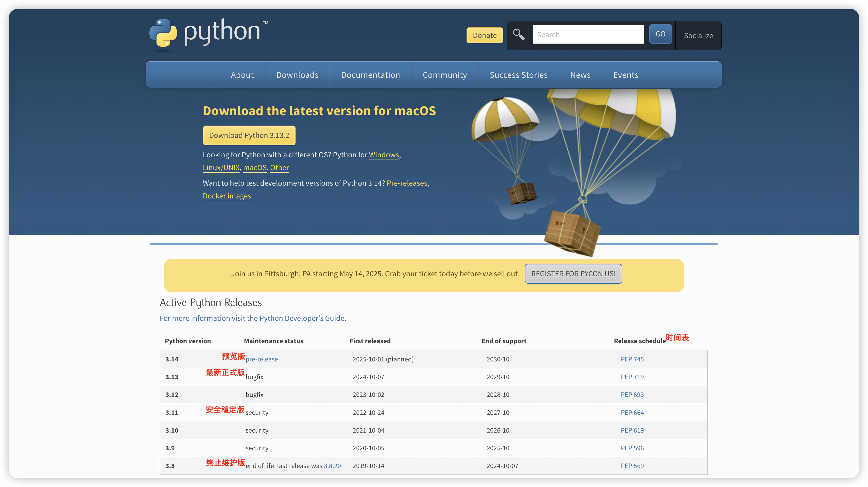Open the PEP 745 release schedule

632,359
